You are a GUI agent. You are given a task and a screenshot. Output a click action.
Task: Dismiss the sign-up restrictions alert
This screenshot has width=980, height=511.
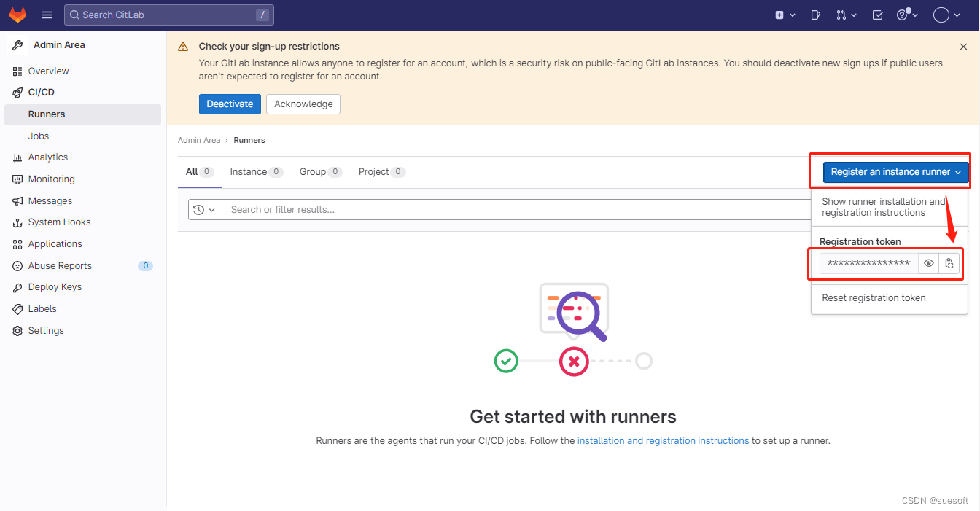point(963,47)
